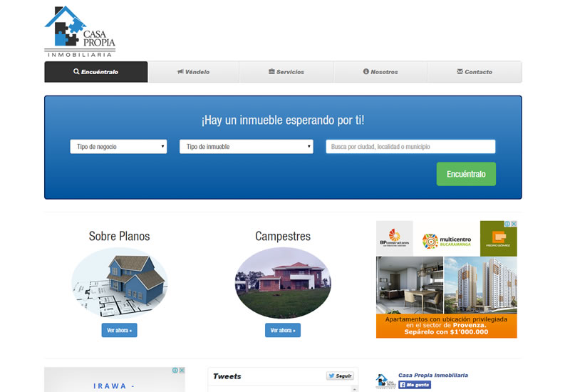Open the Campestres country house image
The width and height of the screenshot is (570, 392).
283,282
